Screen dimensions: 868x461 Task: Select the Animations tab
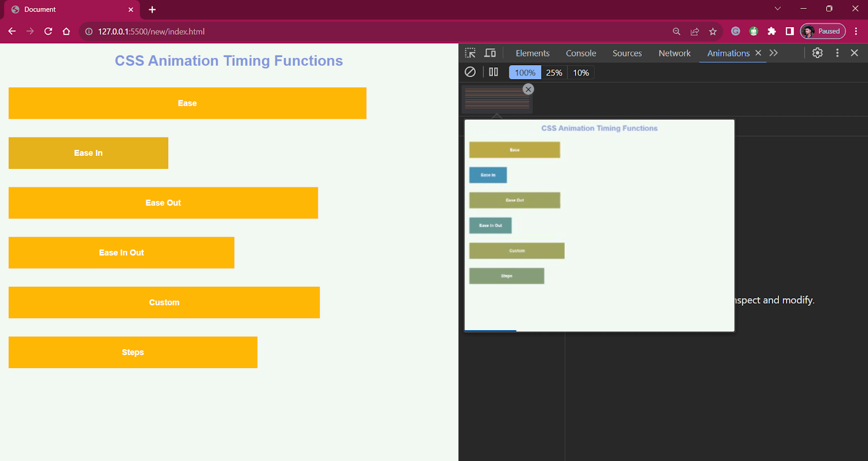728,53
